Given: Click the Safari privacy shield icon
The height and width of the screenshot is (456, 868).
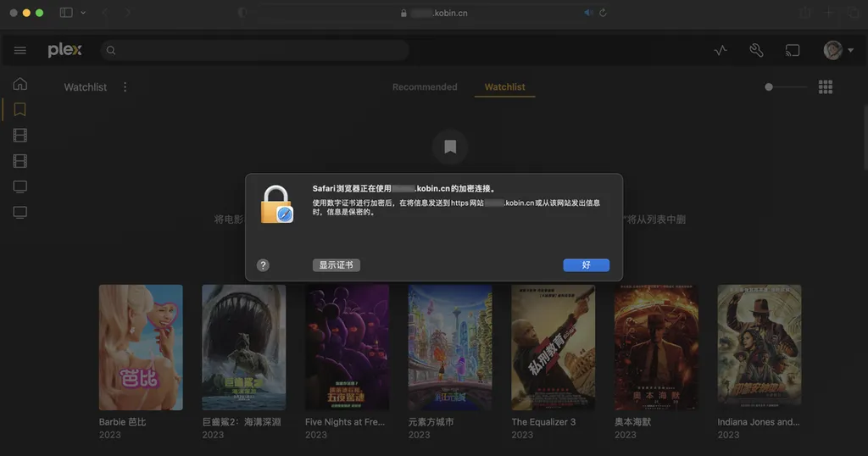Looking at the screenshot, I should coord(242,13).
